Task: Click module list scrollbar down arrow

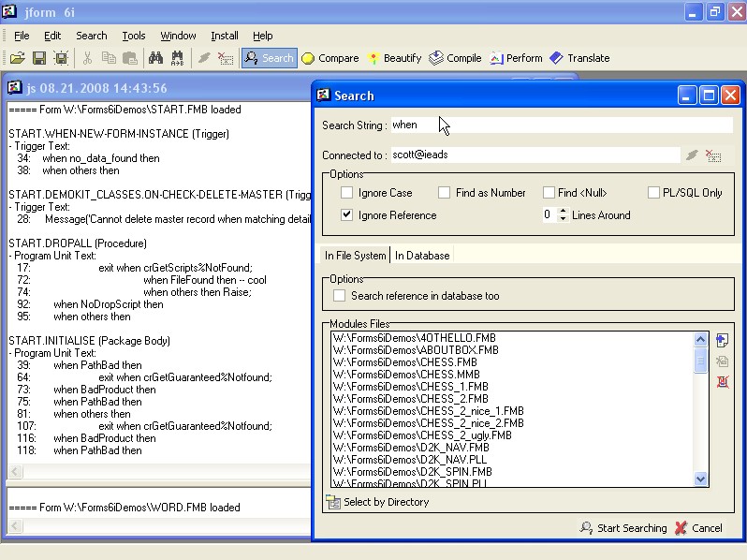Action: (700, 479)
